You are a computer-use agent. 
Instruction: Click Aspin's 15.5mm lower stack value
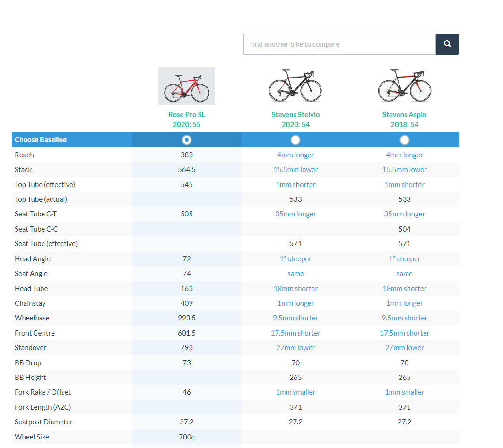click(x=405, y=170)
